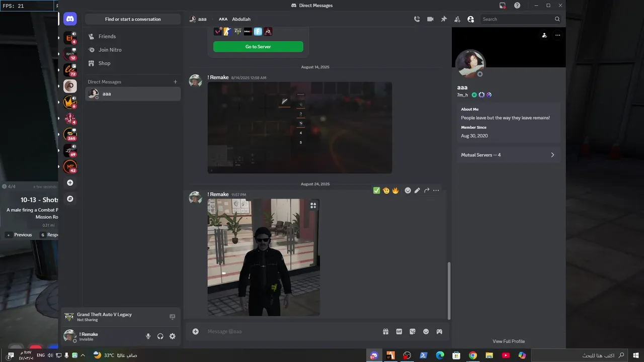React with the check mark emoji
This screenshot has width=644, height=362.
[376, 191]
